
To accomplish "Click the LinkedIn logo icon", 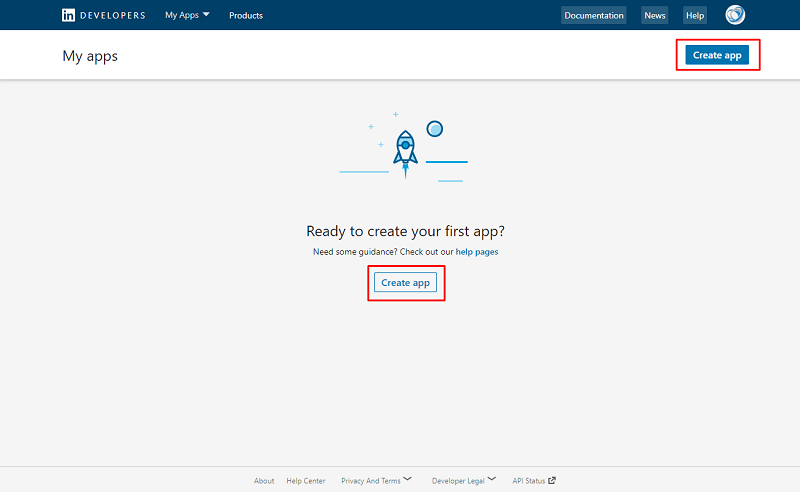I will [68, 15].
